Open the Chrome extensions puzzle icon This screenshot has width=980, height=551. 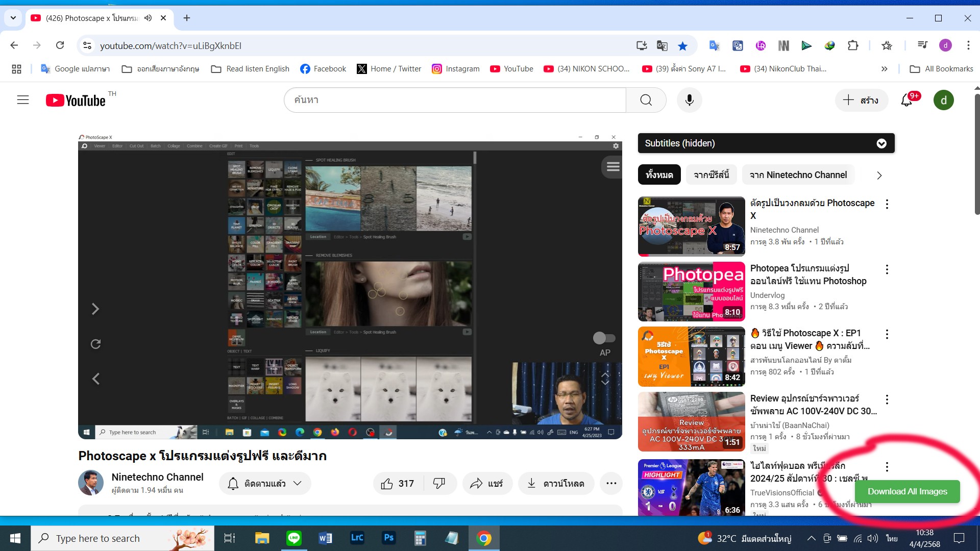click(853, 46)
